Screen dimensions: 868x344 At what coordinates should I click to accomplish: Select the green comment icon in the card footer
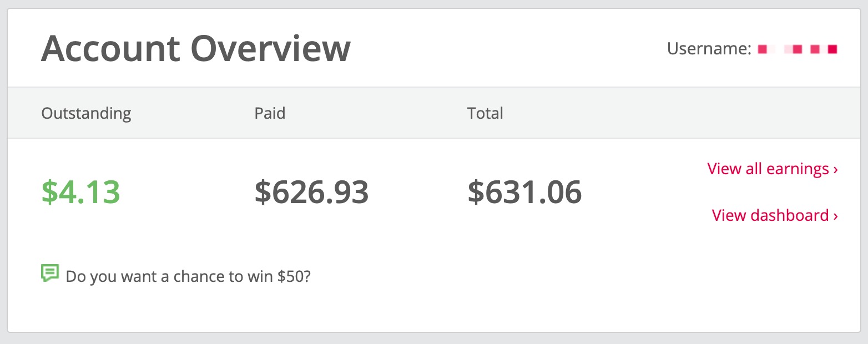pos(50,272)
